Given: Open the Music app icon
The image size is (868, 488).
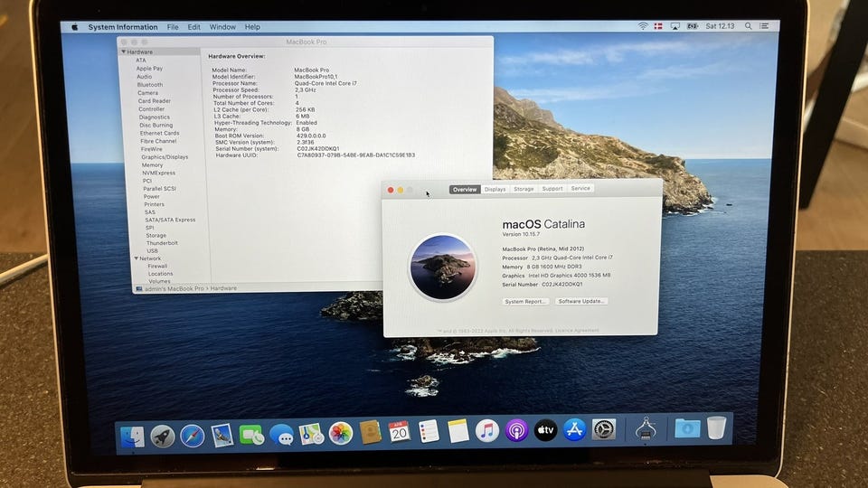Looking at the screenshot, I should click(x=487, y=431).
